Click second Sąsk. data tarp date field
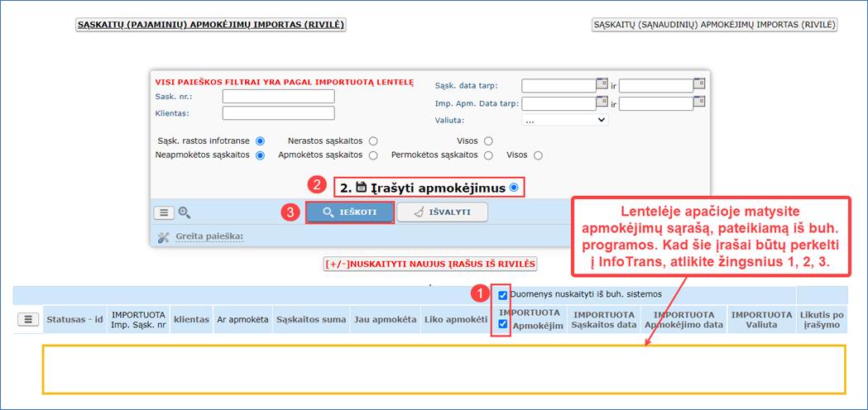 (656, 86)
